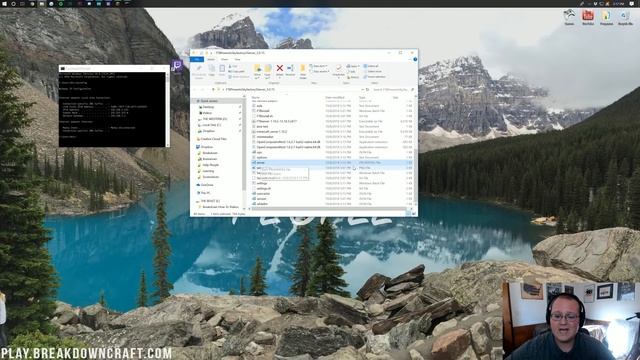Switch to the View ribbon tab

point(238,60)
